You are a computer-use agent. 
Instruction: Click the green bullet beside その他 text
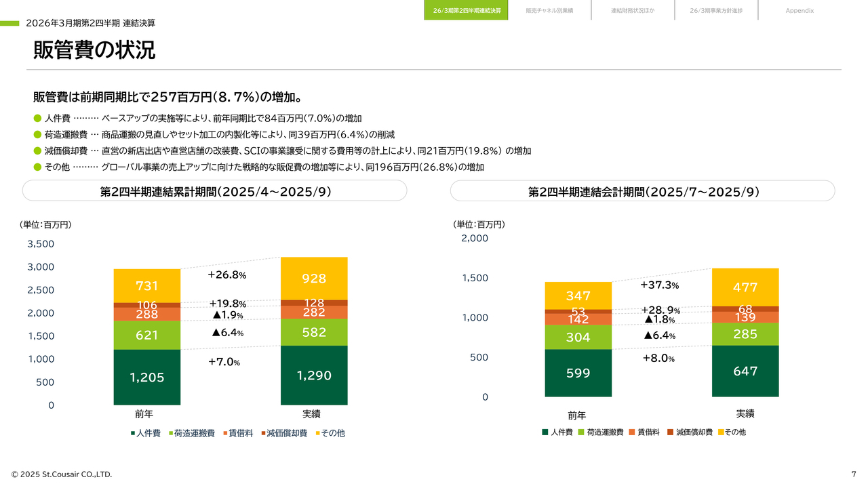click(37, 167)
